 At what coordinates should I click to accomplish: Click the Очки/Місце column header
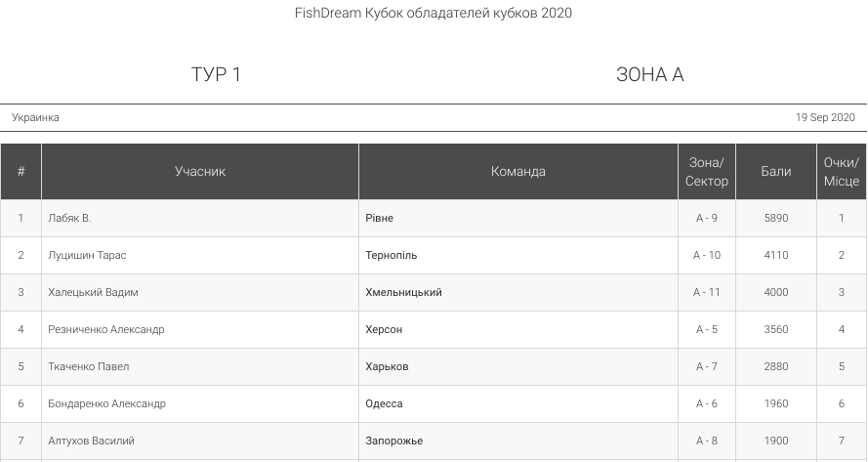pyautogui.click(x=842, y=172)
